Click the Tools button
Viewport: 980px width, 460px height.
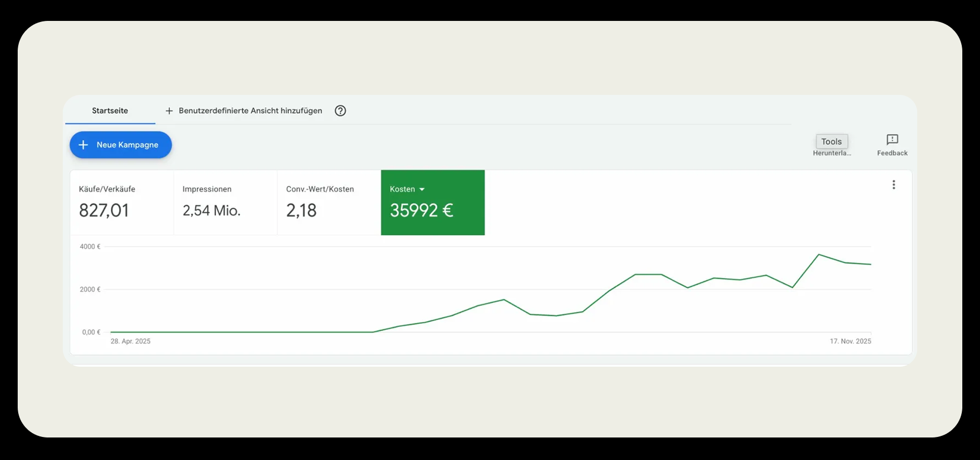[x=831, y=142]
